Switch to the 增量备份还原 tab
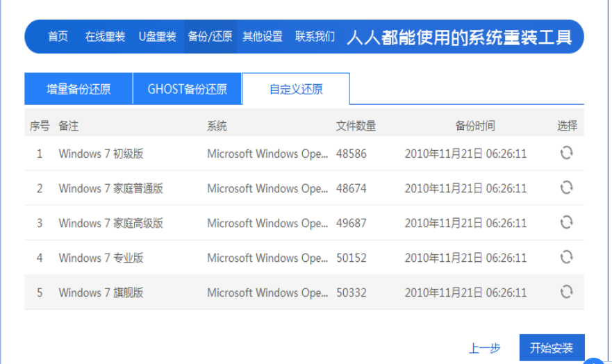The width and height of the screenshot is (612, 364). click(x=78, y=89)
